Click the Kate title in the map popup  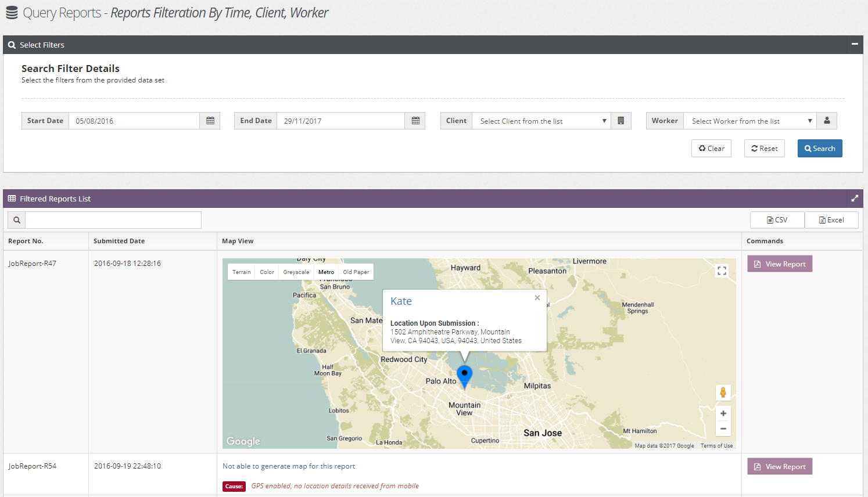tap(401, 301)
